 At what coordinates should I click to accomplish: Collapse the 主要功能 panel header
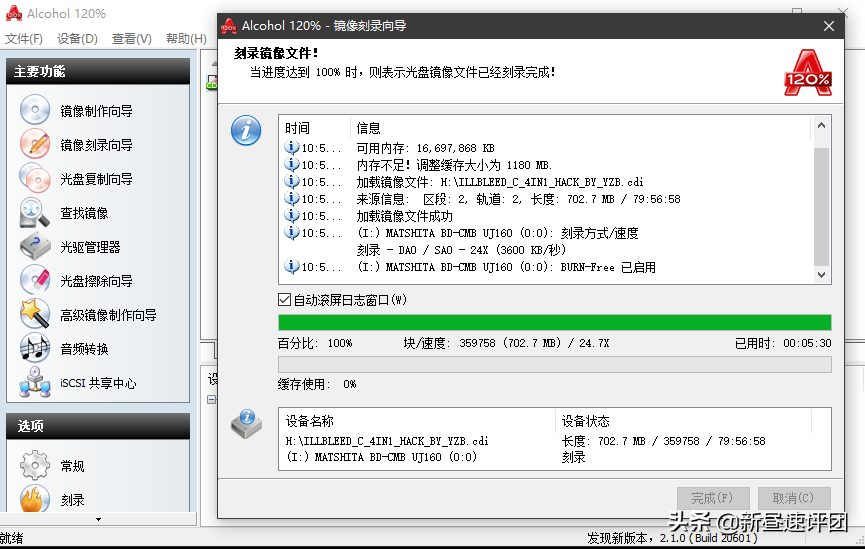(x=97, y=71)
